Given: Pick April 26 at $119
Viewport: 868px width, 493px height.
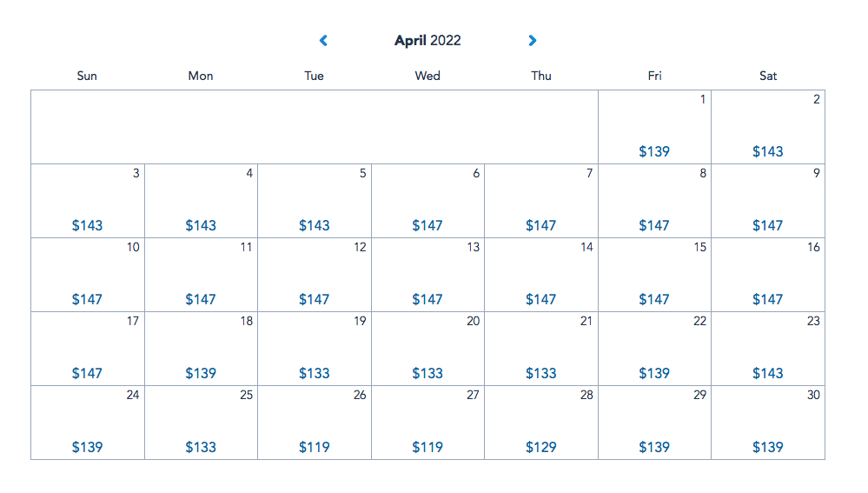Looking at the screenshot, I should point(315,423).
